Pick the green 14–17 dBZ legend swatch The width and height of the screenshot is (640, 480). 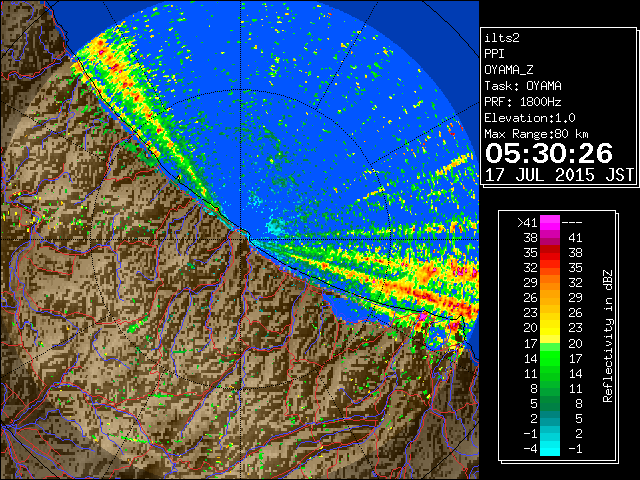(549, 358)
